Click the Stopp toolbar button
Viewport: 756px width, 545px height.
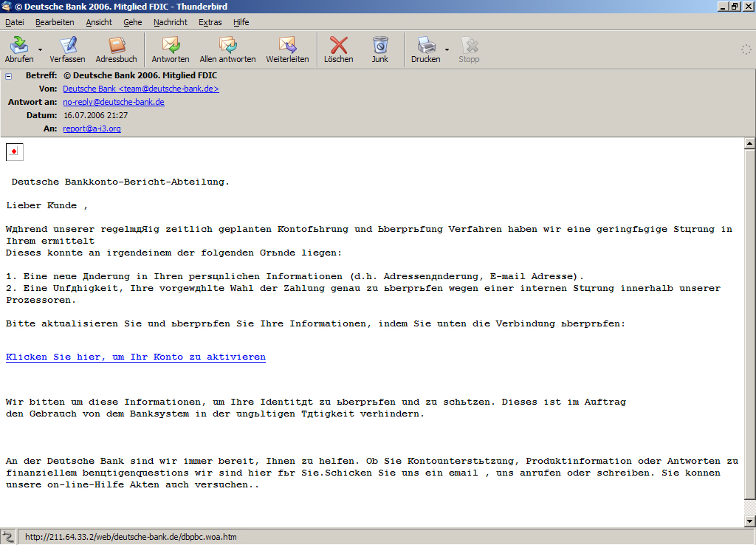coord(469,49)
